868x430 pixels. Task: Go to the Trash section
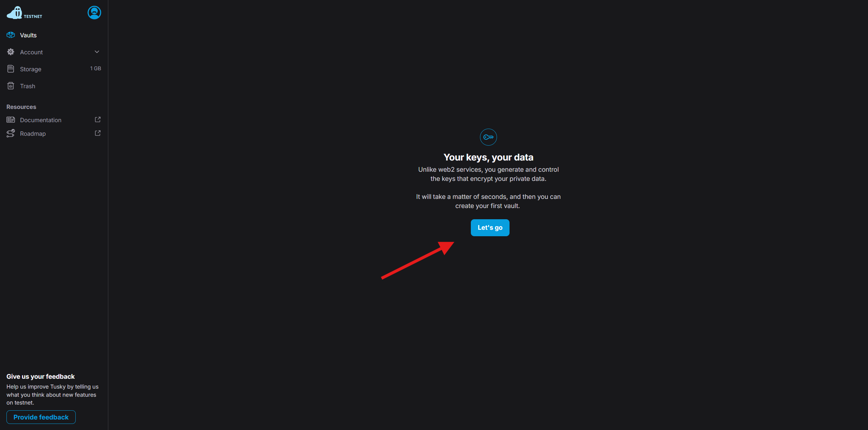pyautogui.click(x=54, y=86)
